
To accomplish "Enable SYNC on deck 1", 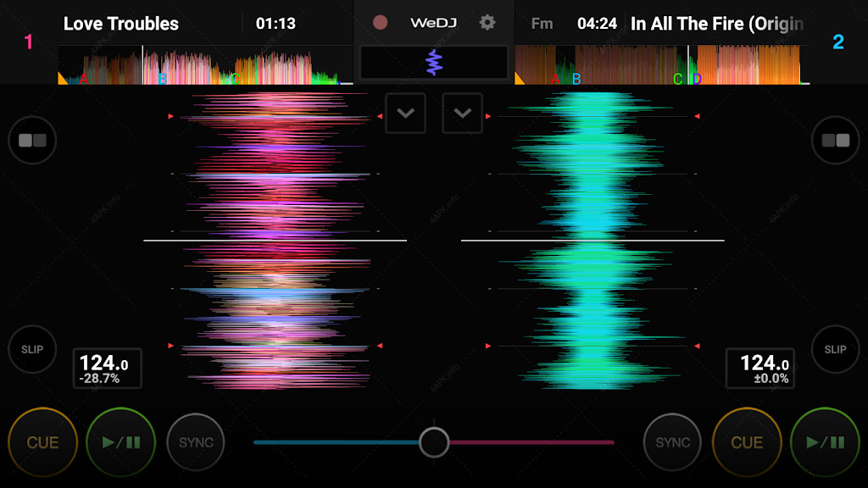I will (x=196, y=442).
